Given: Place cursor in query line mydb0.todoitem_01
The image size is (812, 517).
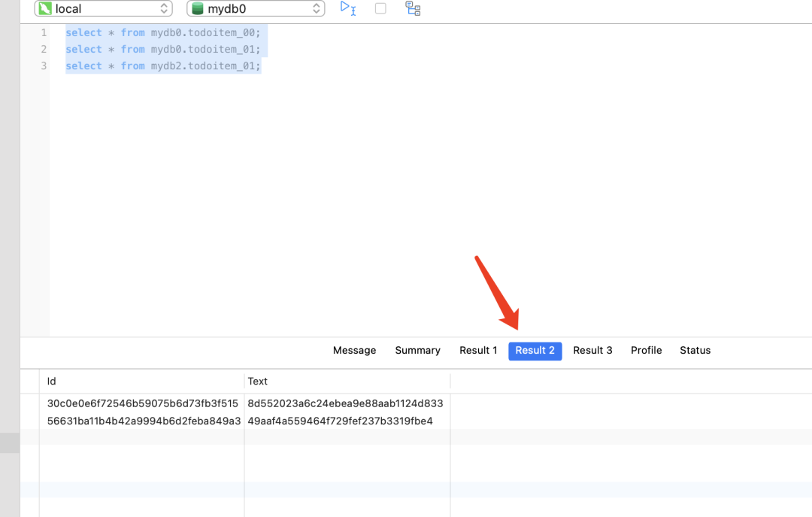Looking at the screenshot, I should tap(163, 49).
